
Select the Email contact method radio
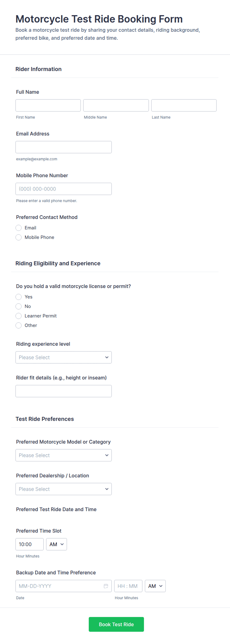point(19,228)
